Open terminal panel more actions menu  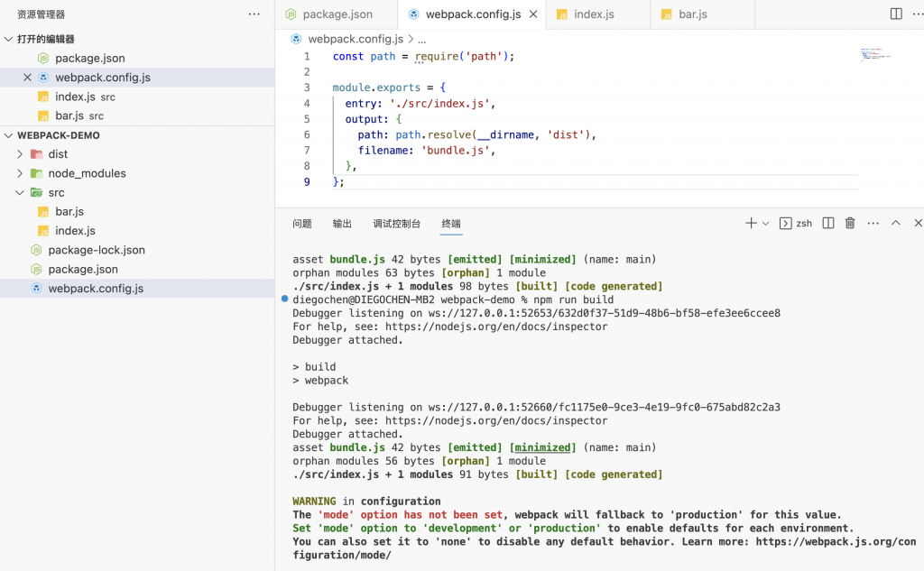[873, 224]
